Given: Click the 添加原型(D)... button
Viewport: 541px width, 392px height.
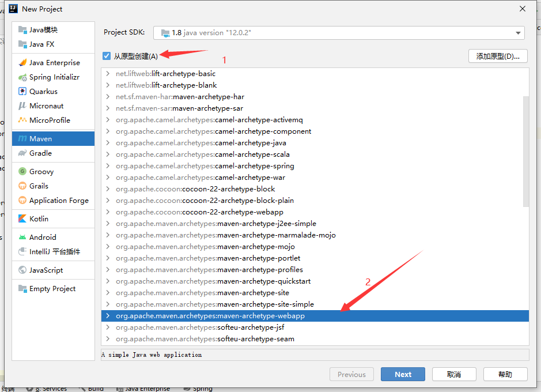Looking at the screenshot, I should pyautogui.click(x=498, y=56).
